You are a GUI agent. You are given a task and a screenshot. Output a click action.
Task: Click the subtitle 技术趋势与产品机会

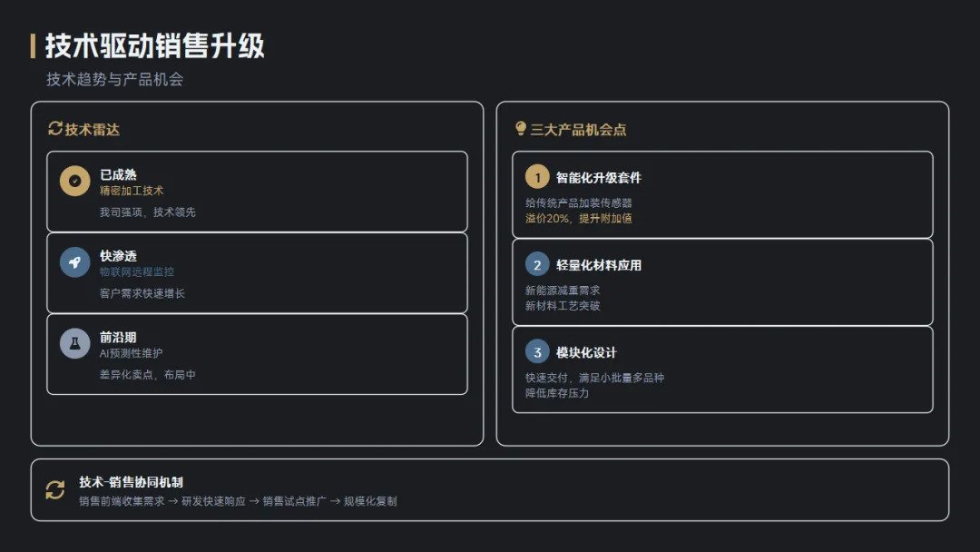tap(114, 80)
